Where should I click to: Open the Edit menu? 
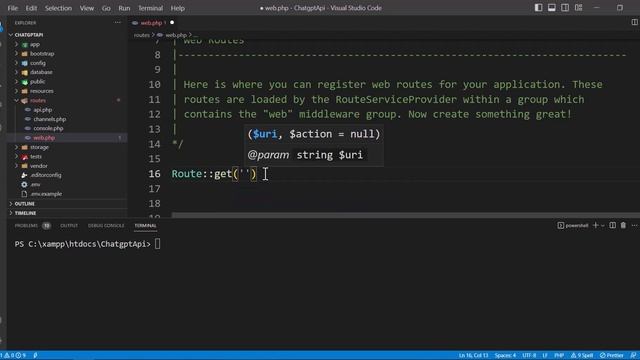click(31, 8)
